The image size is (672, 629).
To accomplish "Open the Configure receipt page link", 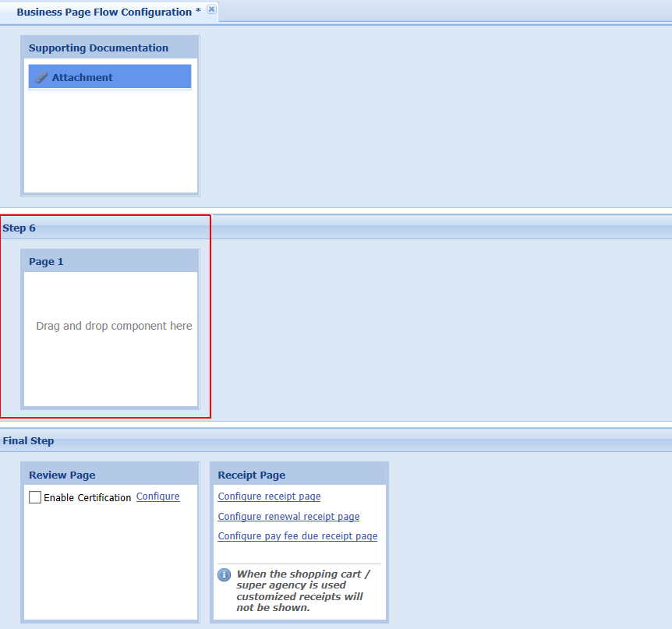I will 269,496.
